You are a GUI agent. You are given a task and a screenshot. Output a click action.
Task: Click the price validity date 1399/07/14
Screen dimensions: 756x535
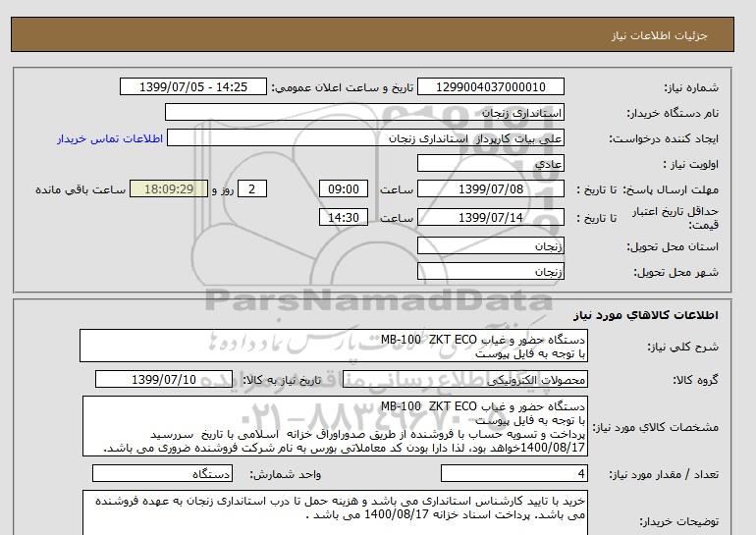click(x=490, y=217)
